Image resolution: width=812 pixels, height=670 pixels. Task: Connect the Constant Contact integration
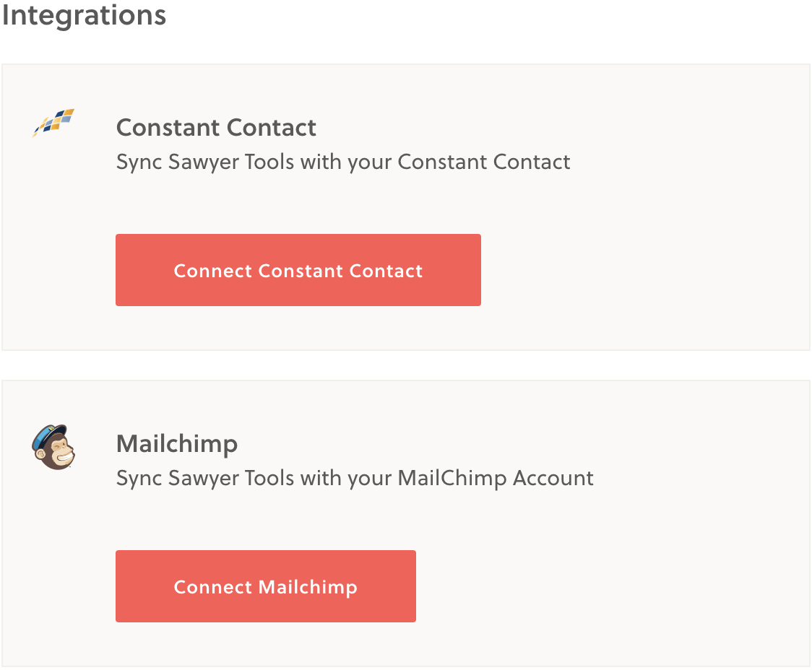point(298,270)
